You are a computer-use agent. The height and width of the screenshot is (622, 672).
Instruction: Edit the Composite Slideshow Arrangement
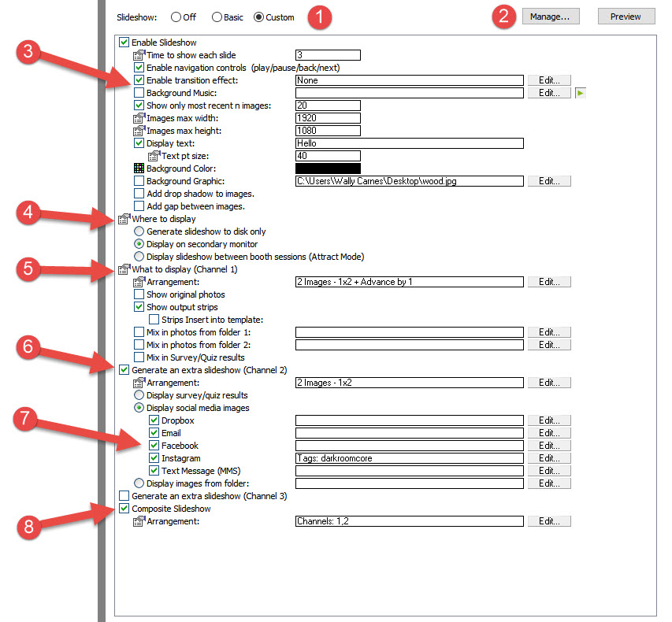point(549,521)
